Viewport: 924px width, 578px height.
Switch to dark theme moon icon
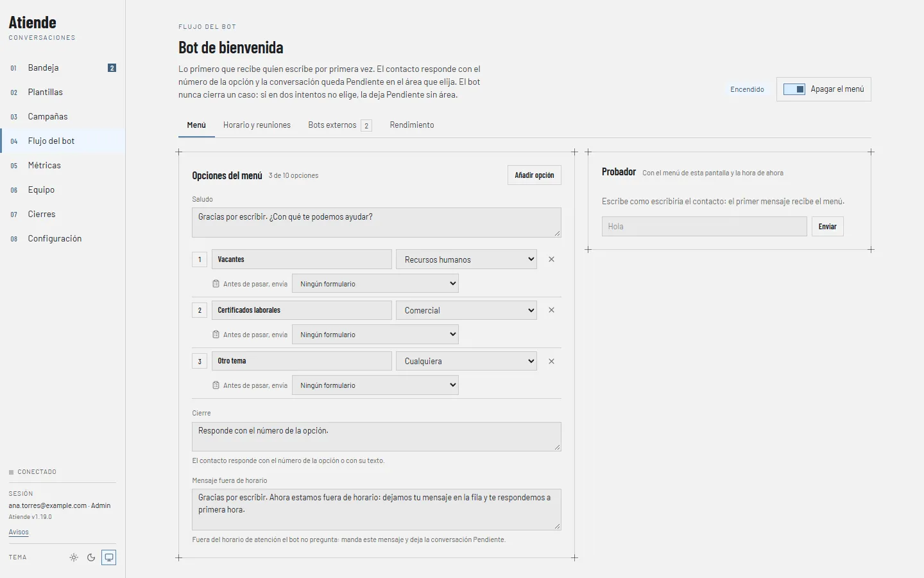click(91, 557)
